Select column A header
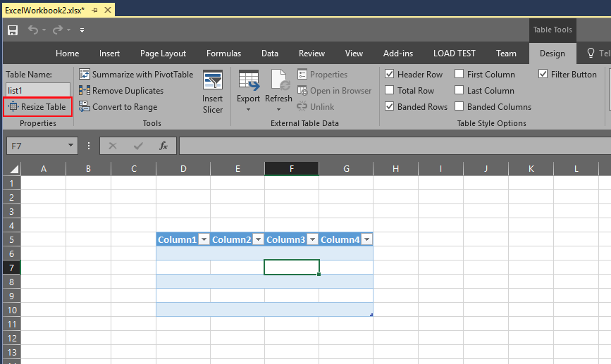This screenshot has height=364, width=611. 43,169
